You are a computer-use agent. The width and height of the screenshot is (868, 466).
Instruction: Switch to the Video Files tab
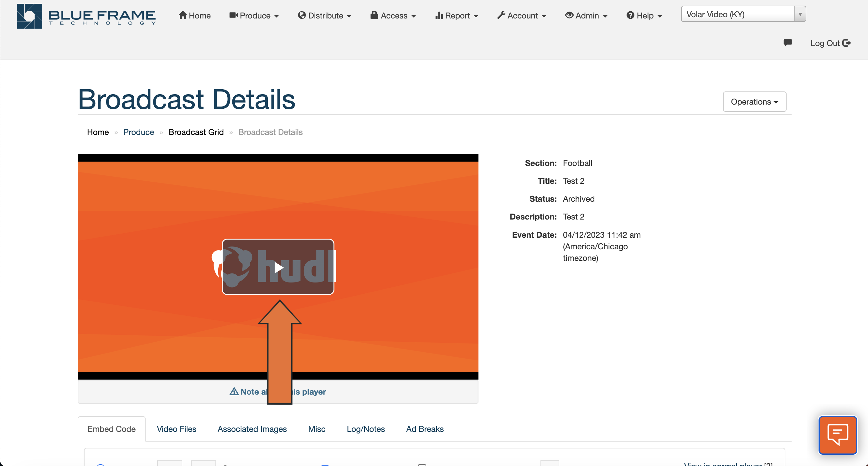(x=176, y=429)
